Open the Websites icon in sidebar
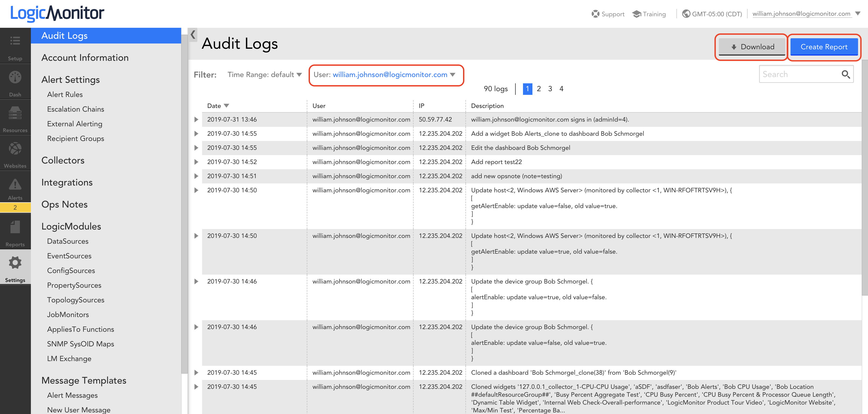 (x=15, y=149)
